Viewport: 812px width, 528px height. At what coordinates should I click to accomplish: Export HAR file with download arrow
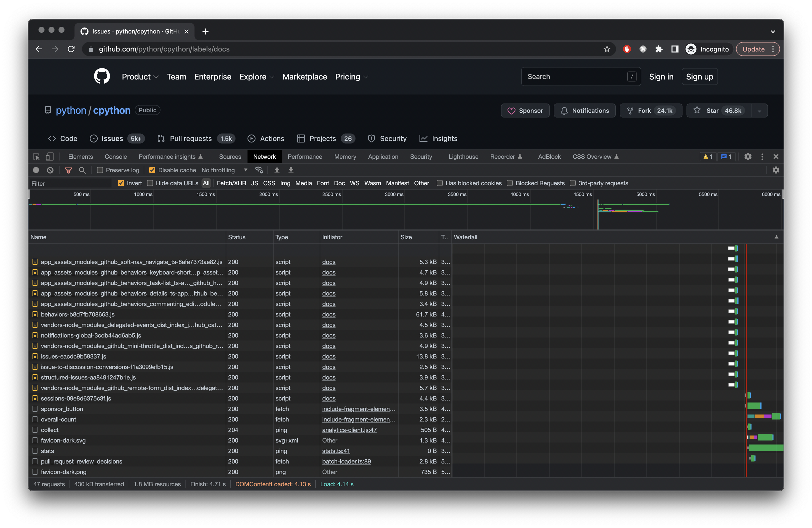point(291,170)
